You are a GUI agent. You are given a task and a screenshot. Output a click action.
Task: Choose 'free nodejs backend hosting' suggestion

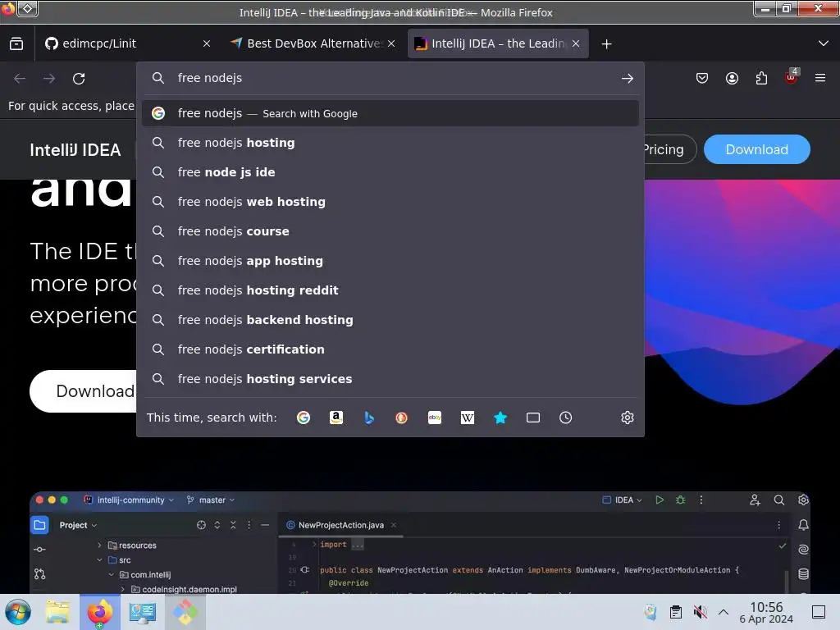390,319
